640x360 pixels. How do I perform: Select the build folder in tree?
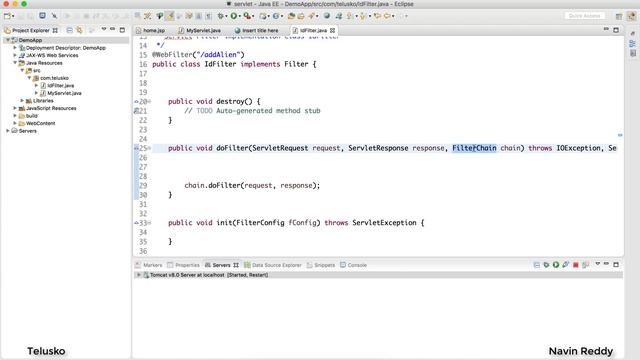31,116
